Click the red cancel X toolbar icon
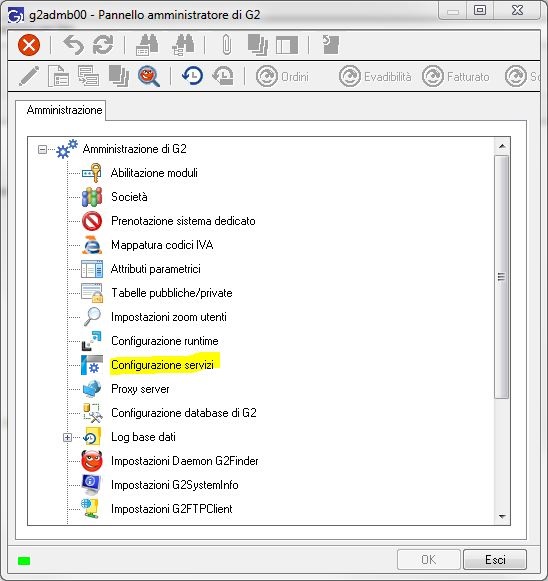 (29, 45)
